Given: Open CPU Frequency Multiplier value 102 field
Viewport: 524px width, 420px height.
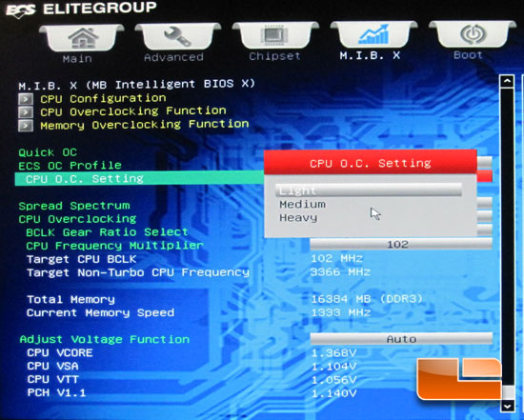Looking at the screenshot, I should point(401,244).
